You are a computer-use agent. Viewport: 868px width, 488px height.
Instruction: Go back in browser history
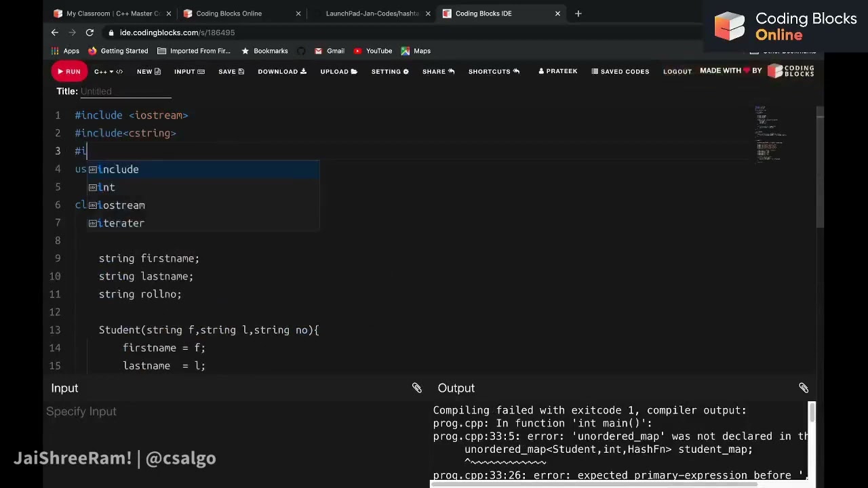coord(55,33)
